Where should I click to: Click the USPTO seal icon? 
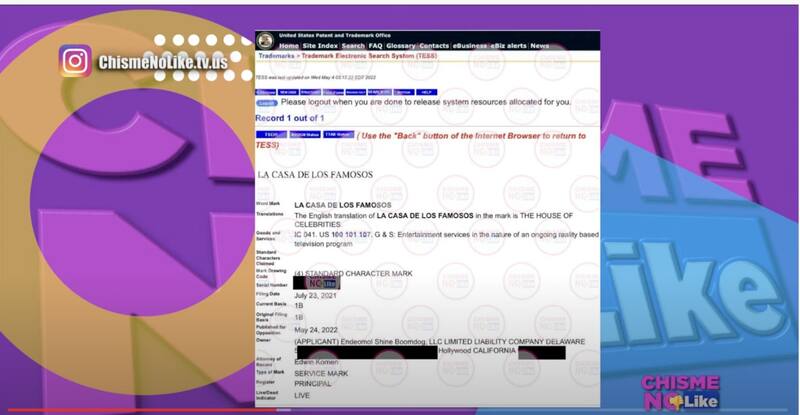point(265,41)
